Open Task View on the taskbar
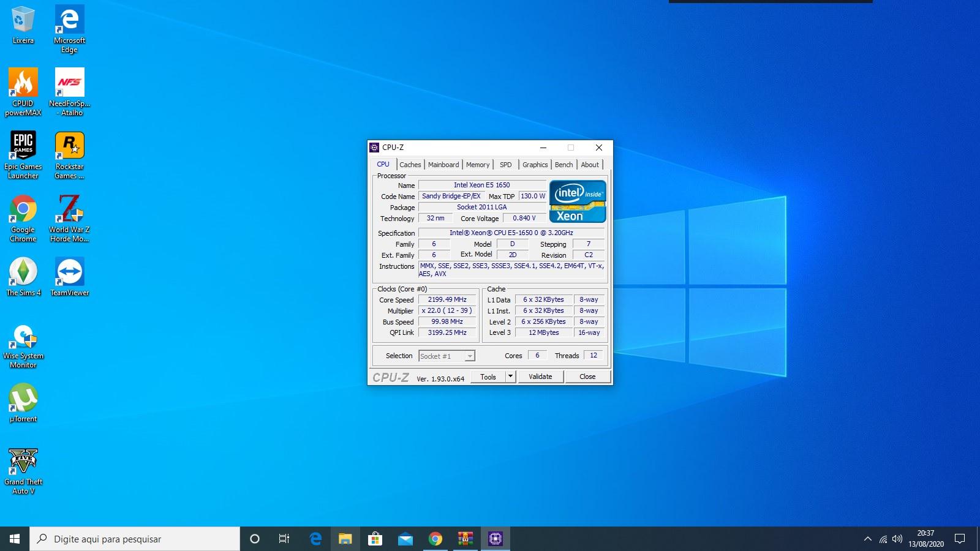Image resolution: width=980 pixels, height=551 pixels. [x=284, y=539]
